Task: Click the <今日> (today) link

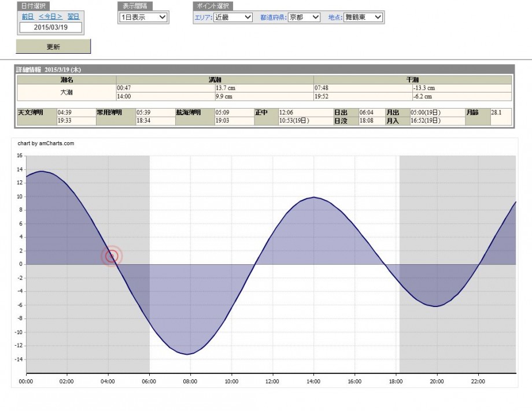Action: pos(50,17)
